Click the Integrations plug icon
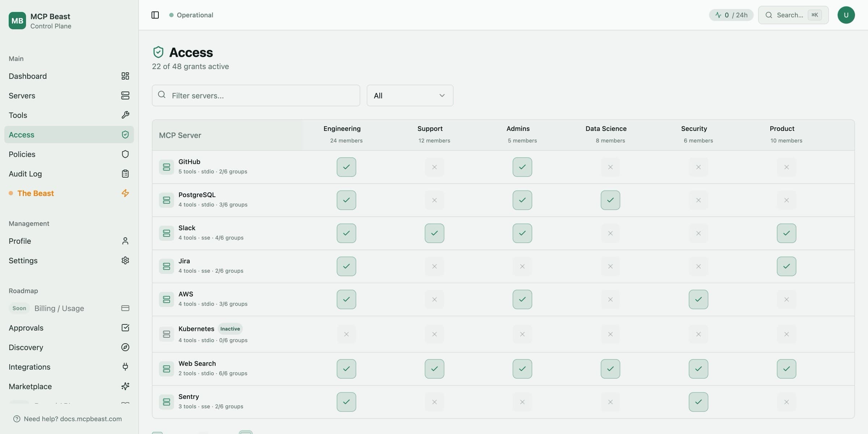868x434 pixels. coord(125,367)
